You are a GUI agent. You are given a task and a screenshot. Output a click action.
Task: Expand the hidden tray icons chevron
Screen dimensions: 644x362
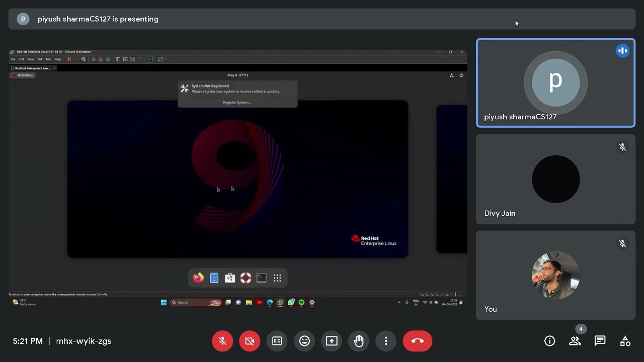[399, 302]
